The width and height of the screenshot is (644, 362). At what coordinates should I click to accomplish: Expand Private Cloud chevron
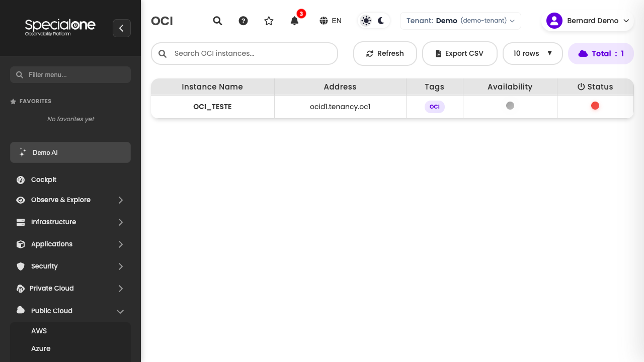[x=121, y=289]
